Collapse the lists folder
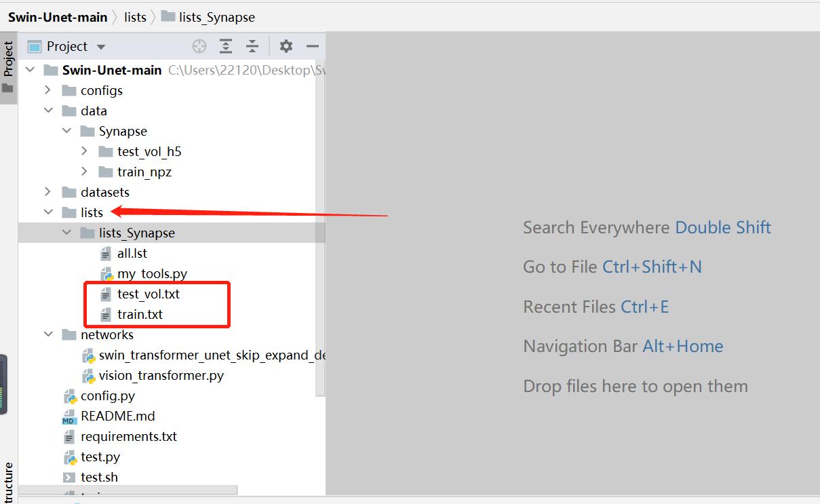 click(x=48, y=212)
